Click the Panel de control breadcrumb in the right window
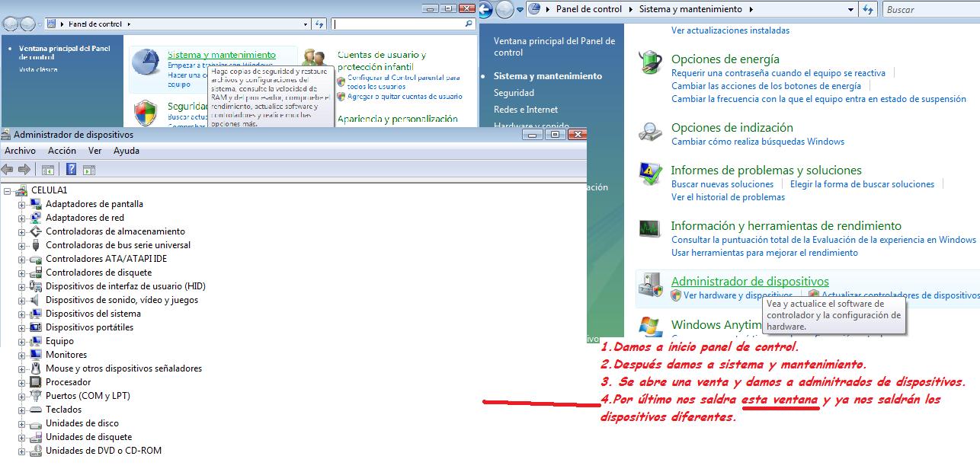Viewport: 980px width, 472px height. point(588,9)
